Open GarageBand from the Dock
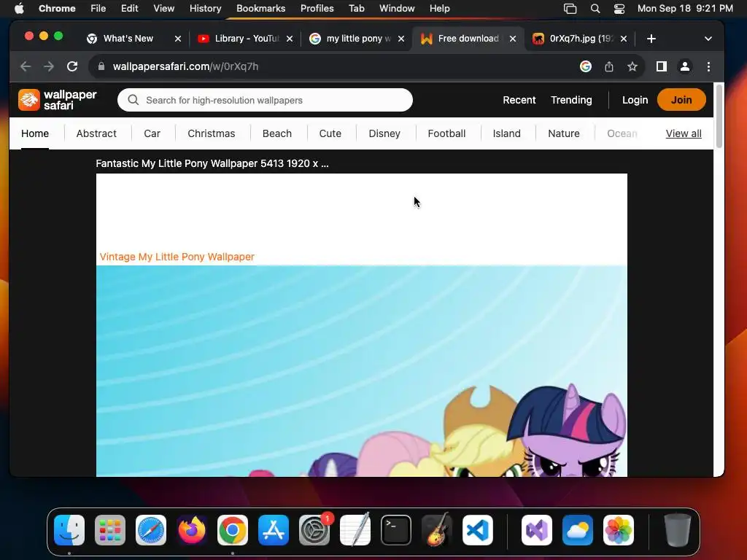The width and height of the screenshot is (747, 560). pyautogui.click(x=437, y=530)
